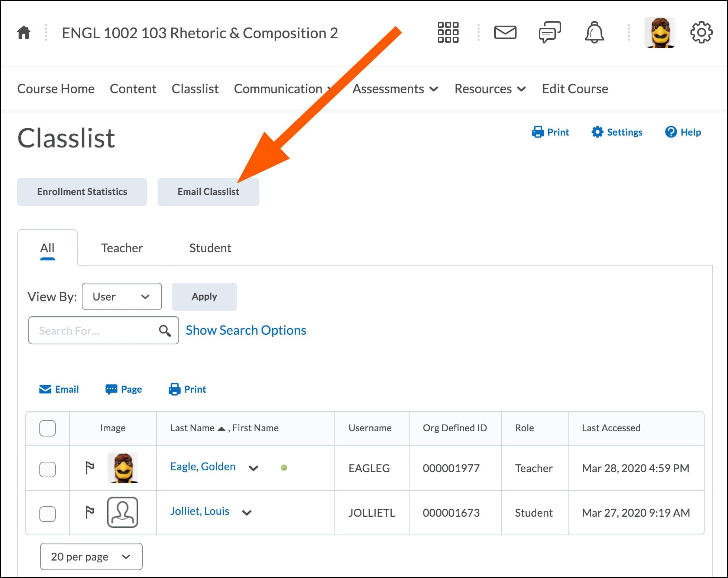728x578 pixels.
Task: Click Show Search Options link
Action: point(246,330)
